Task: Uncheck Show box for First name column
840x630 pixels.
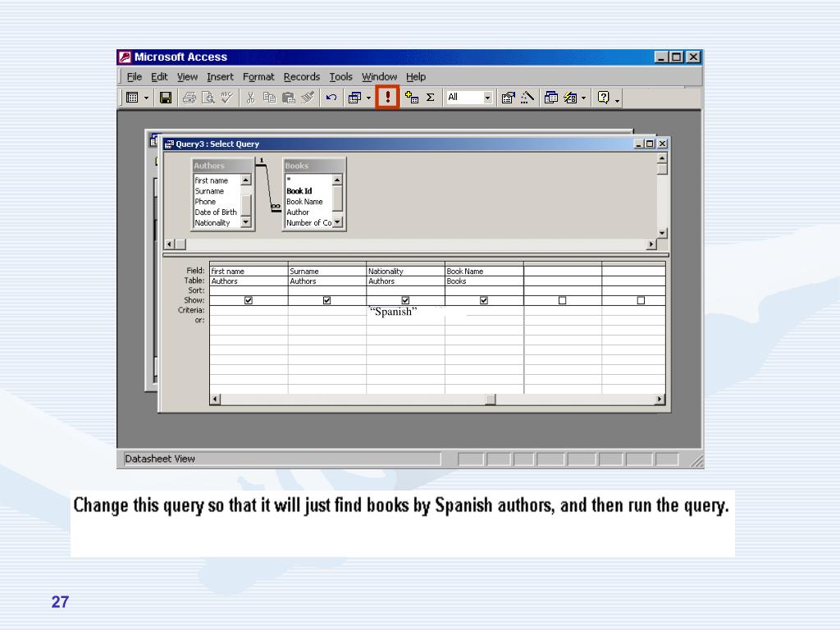Action: (x=249, y=300)
